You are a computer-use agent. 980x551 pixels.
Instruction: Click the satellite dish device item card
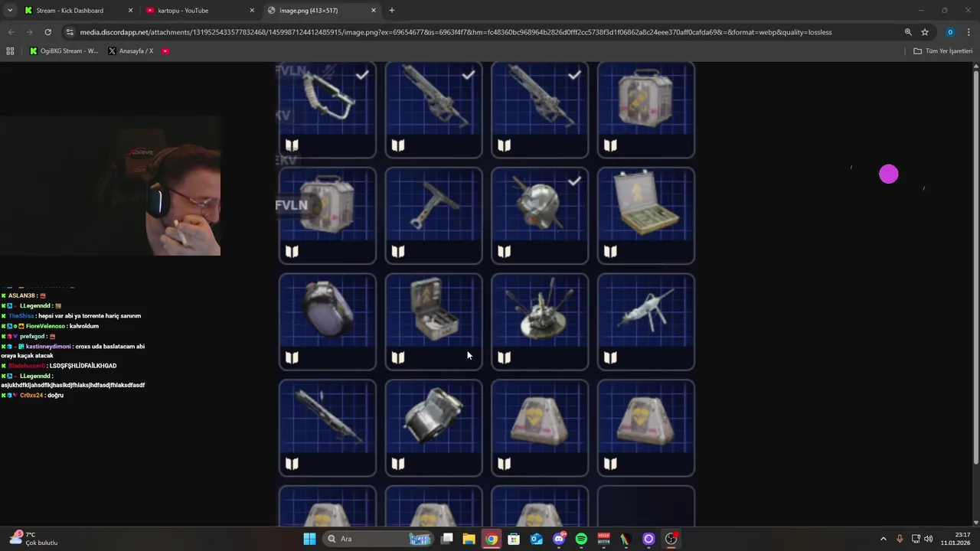coord(540,322)
